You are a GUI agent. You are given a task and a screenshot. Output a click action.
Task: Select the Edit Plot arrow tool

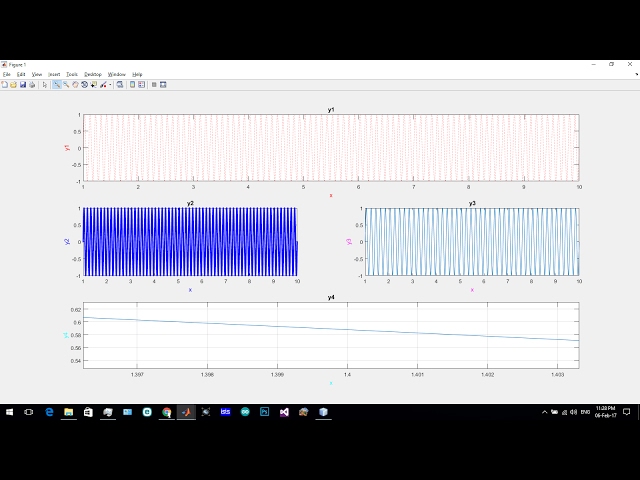pos(45,84)
